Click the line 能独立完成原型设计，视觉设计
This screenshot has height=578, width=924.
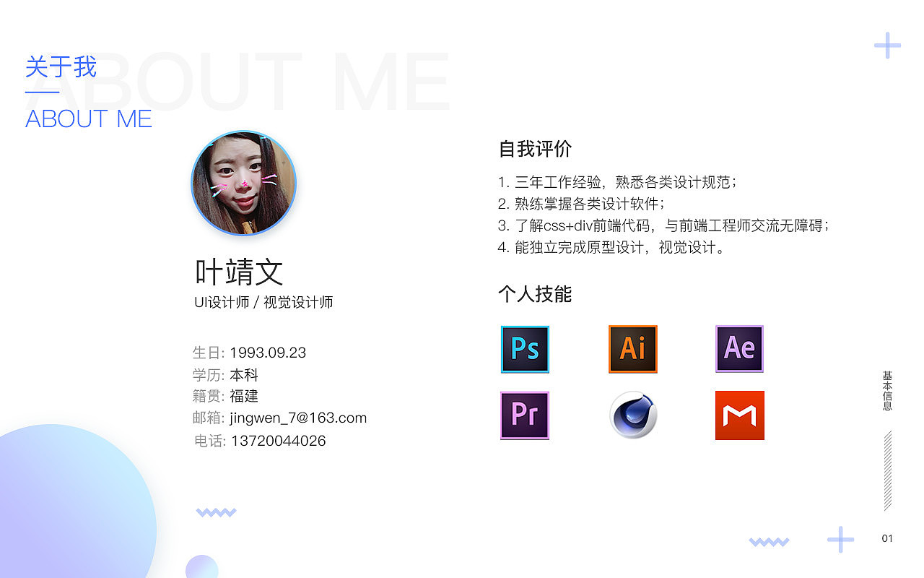click(x=611, y=247)
